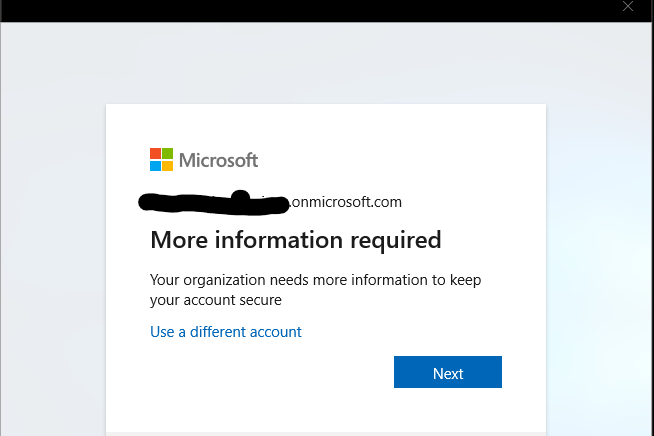This screenshot has width=654, height=436.
Task: Click the onmicrosoft.com account address
Action: [x=346, y=202]
